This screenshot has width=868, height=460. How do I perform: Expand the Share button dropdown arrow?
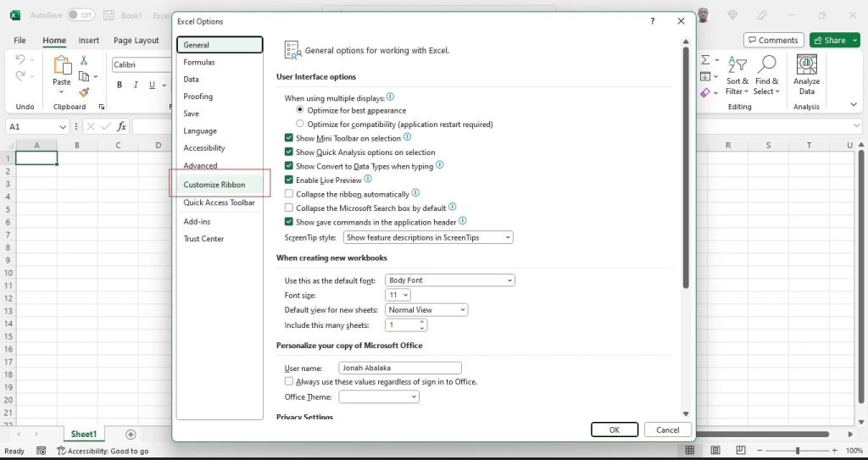pos(855,40)
